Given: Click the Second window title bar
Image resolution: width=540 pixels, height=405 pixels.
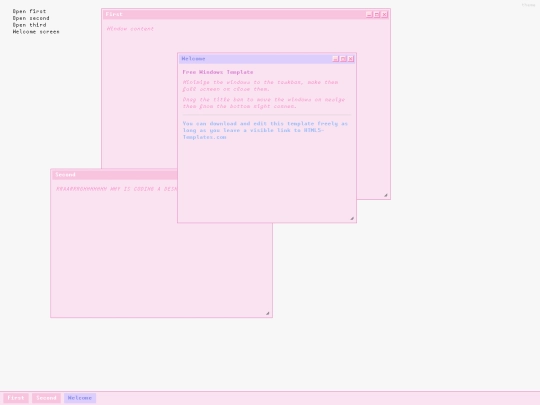Looking at the screenshot, I should 115,175.
